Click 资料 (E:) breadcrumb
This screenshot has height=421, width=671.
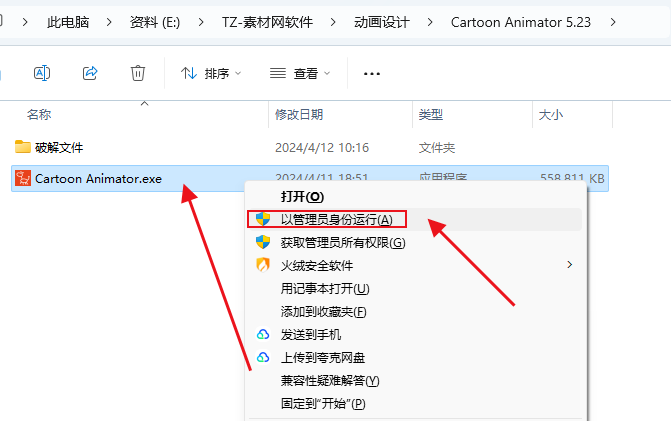click(x=155, y=22)
